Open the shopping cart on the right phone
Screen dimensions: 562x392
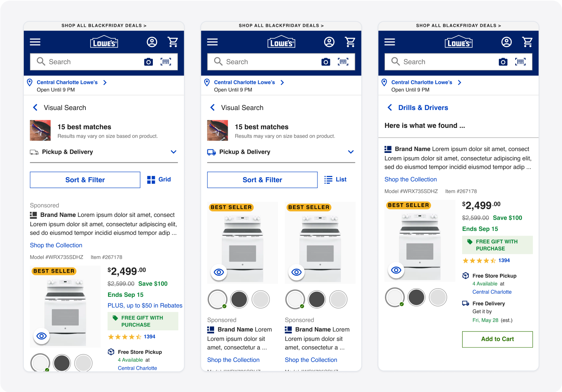[527, 42]
